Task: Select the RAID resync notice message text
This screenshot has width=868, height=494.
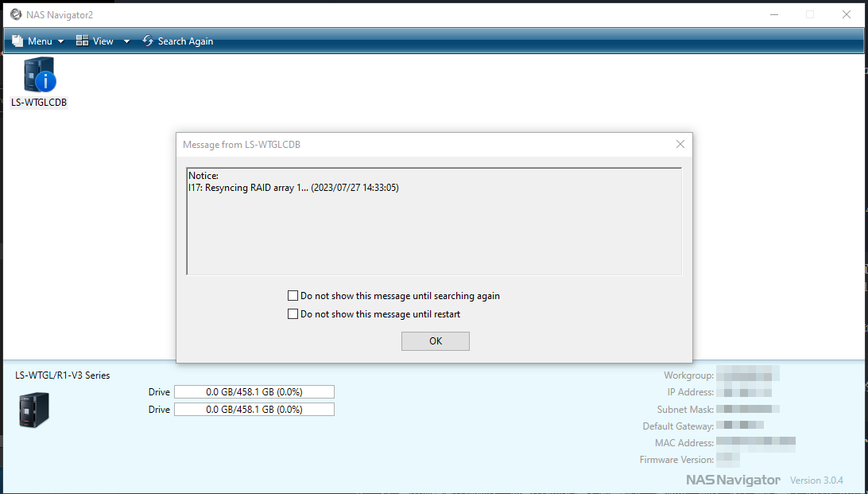Action: coord(293,187)
